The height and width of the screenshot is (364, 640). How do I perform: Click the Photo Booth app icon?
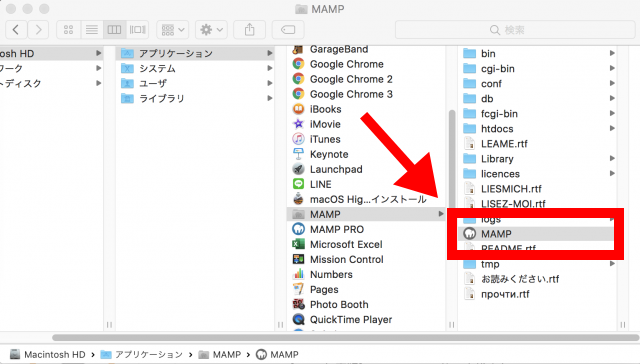point(298,304)
